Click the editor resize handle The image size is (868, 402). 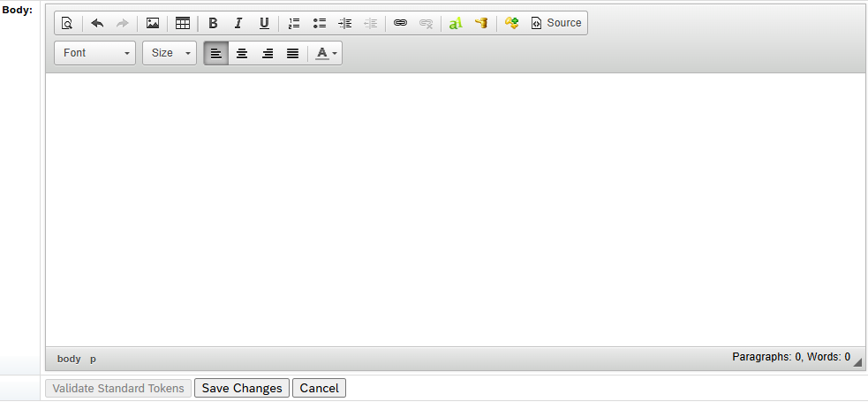(858, 362)
